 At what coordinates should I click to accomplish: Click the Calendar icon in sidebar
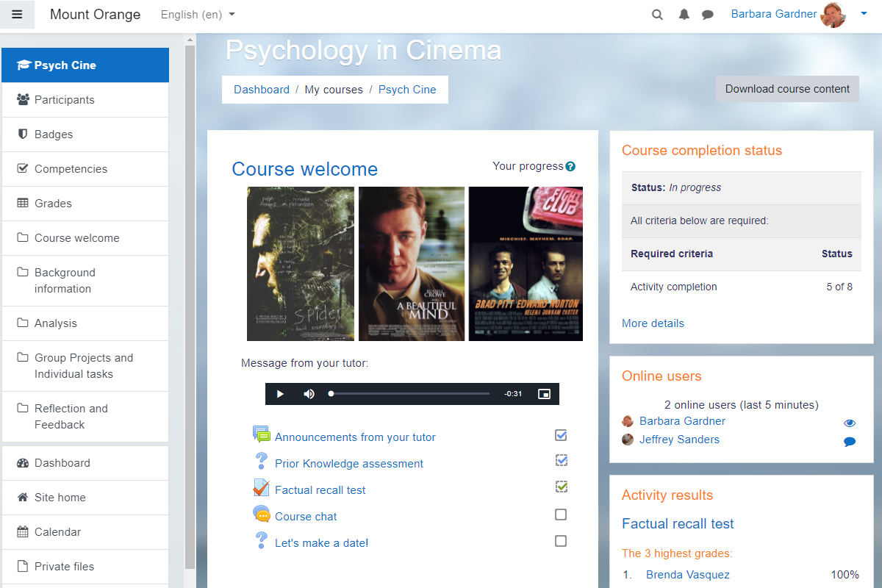[x=23, y=531]
